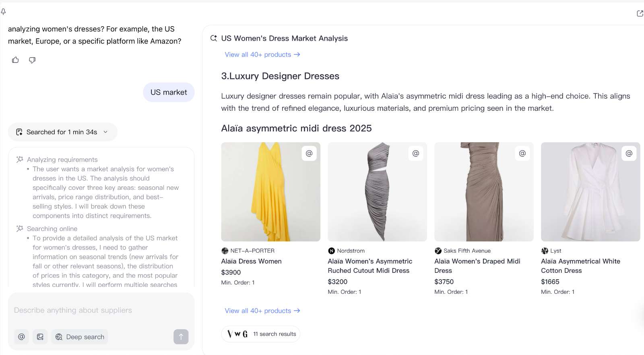The image size is (644, 355).
Task: Open Alaïa Women's Draped Midi Dress title
Action: [477, 266]
